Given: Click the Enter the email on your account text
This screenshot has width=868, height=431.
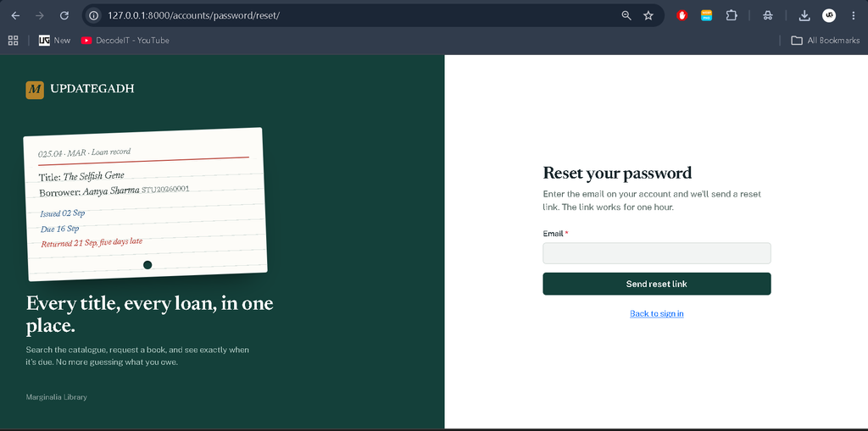Looking at the screenshot, I should click(x=652, y=201).
